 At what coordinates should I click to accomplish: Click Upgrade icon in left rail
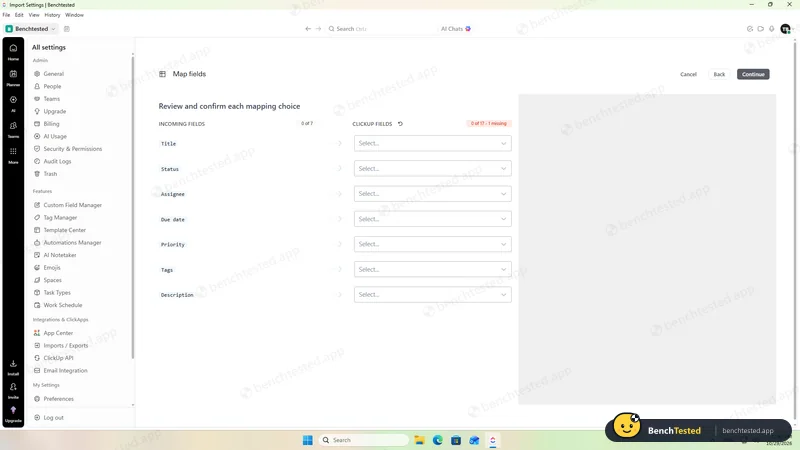pyautogui.click(x=13, y=414)
